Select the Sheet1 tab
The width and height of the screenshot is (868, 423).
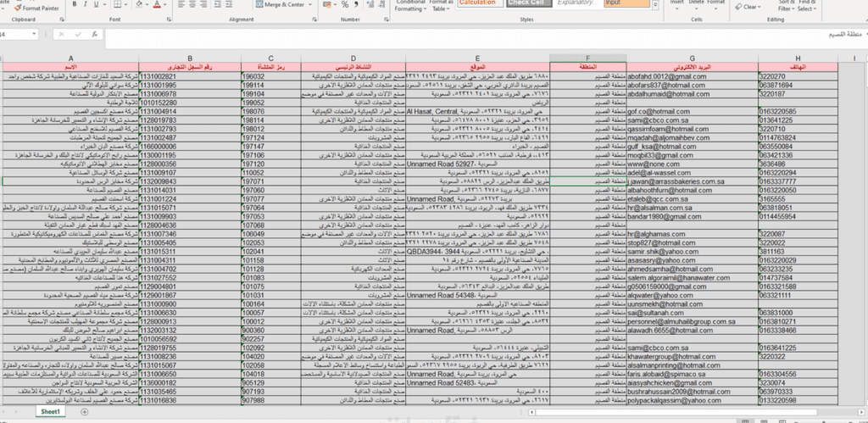(x=51, y=411)
